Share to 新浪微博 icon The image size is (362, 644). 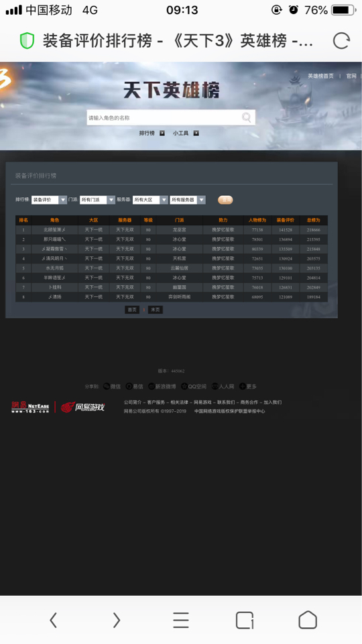coord(152,386)
